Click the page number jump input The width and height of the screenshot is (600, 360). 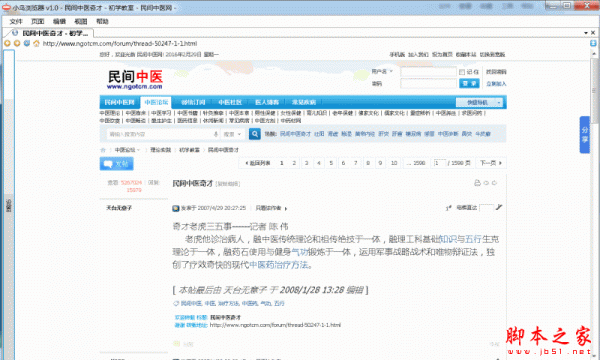tap(440, 163)
